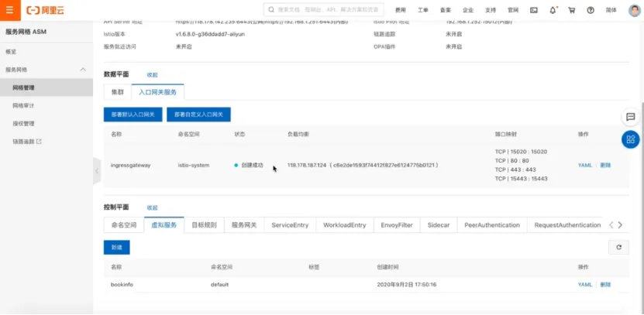Switch to the RequestAuthentication tab
Screen dimensions: 644x315
click(567, 225)
